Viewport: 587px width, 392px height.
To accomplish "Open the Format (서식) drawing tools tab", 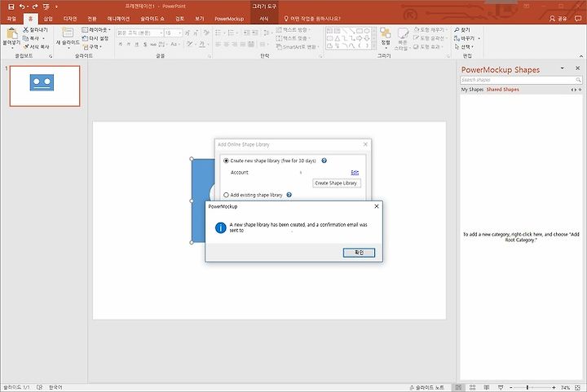I will tap(264, 18).
